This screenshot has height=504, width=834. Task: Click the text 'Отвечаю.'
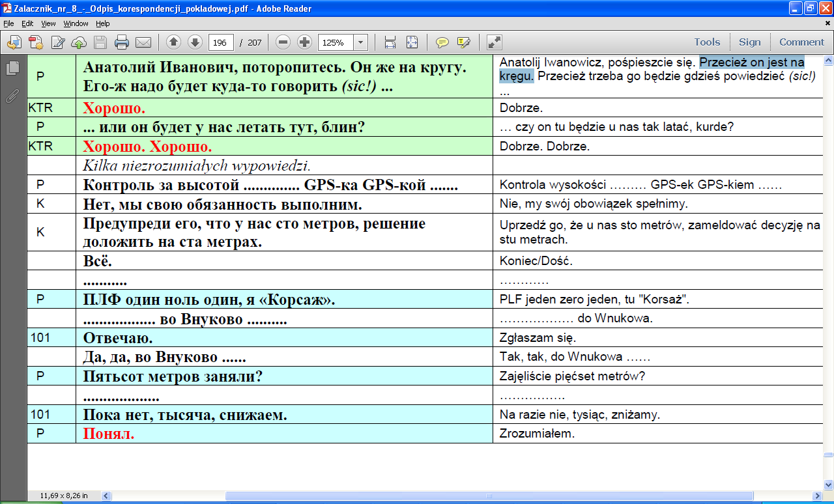[x=118, y=338]
